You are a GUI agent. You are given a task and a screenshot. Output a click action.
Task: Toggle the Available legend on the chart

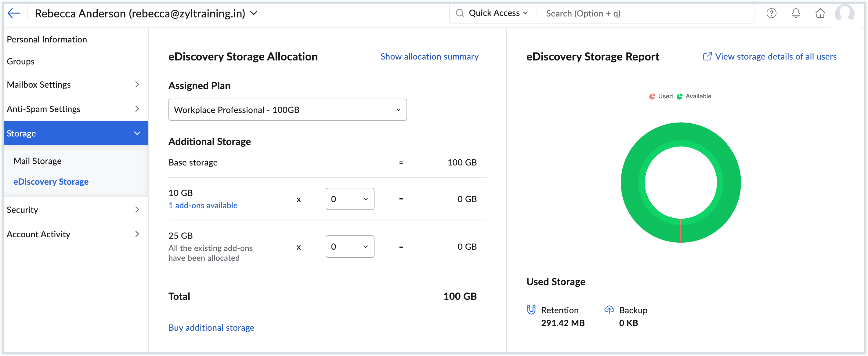tap(693, 96)
